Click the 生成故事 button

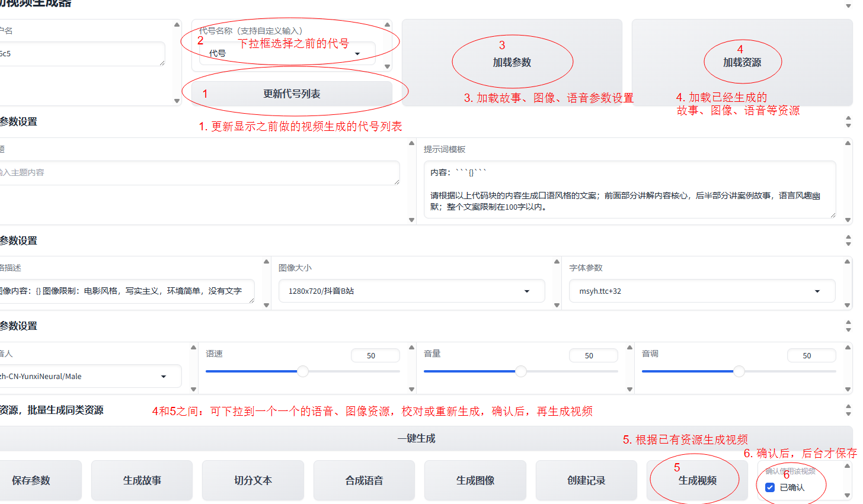click(x=142, y=480)
